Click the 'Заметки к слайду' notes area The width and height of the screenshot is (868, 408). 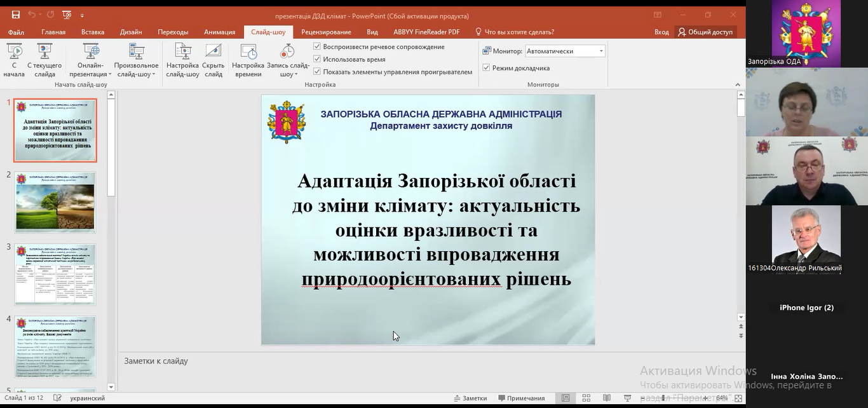pos(156,361)
